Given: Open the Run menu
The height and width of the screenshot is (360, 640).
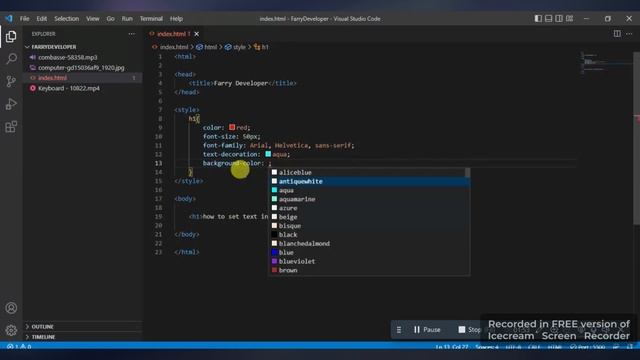Looking at the screenshot, I should 127,19.
